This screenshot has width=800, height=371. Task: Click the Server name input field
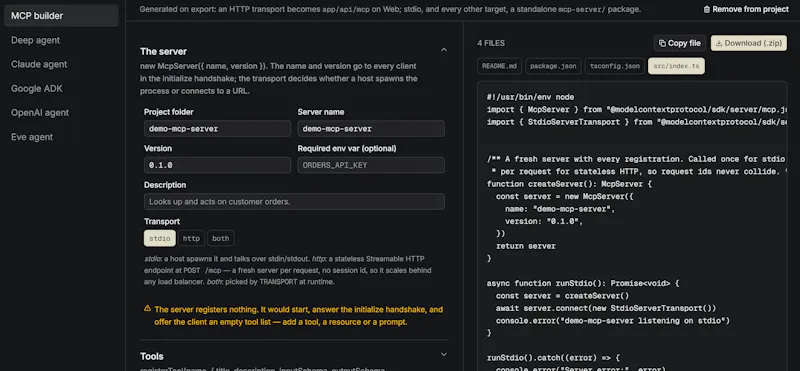(x=371, y=129)
